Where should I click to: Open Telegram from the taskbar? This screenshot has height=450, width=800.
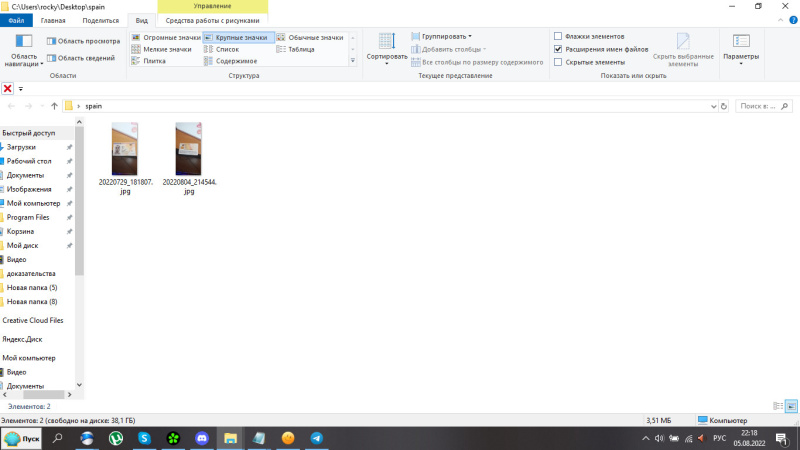[x=317, y=438]
